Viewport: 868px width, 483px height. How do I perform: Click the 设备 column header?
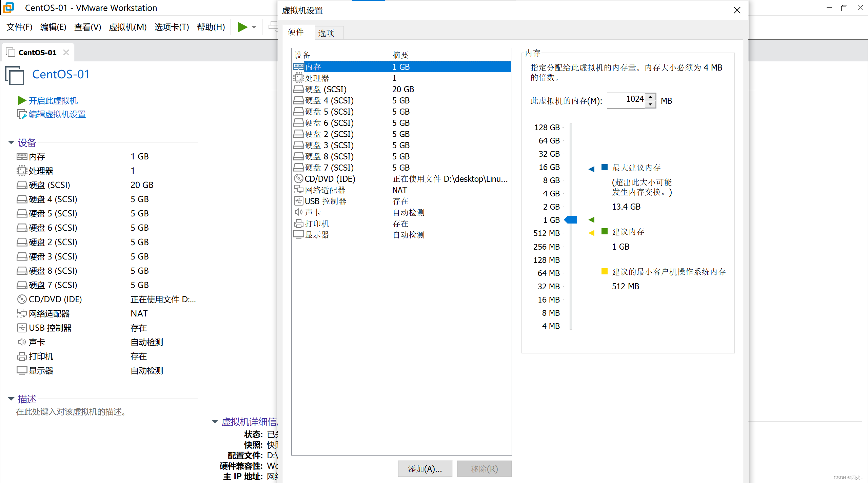pyautogui.click(x=341, y=55)
